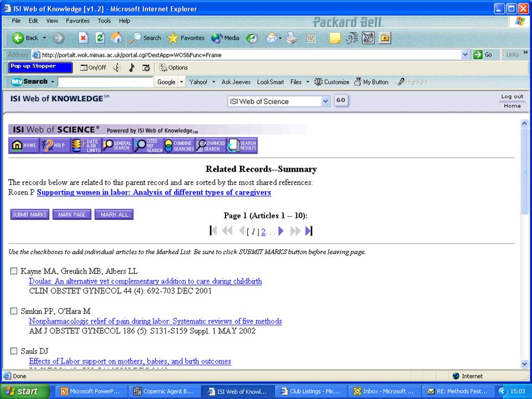Open the browser Home page icon
The image size is (532, 399).
(116, 38)
